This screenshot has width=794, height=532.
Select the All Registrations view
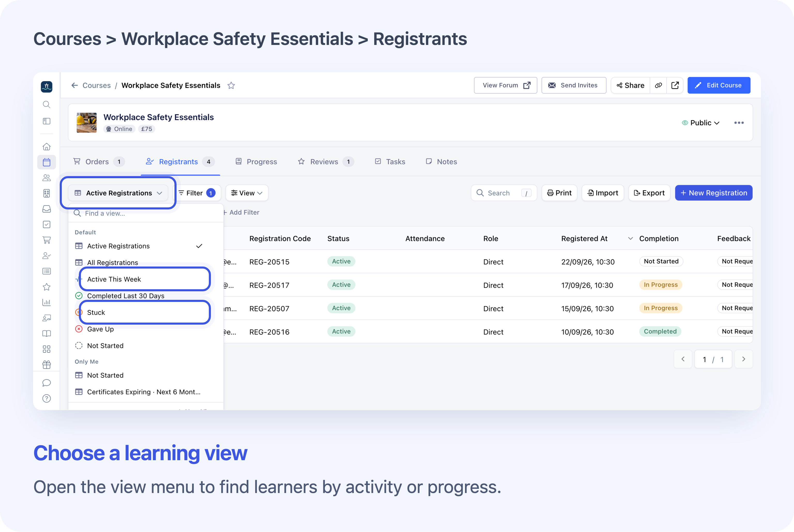146,263
